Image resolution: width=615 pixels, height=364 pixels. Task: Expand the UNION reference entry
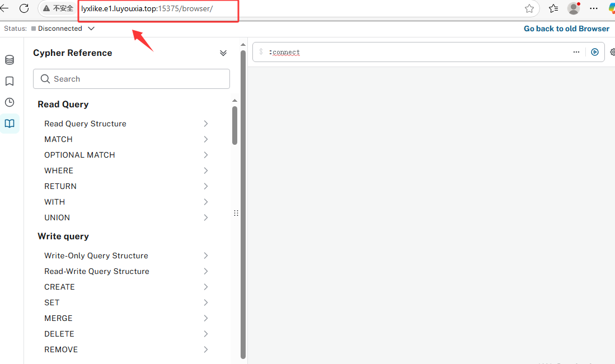tap(126, 218)
